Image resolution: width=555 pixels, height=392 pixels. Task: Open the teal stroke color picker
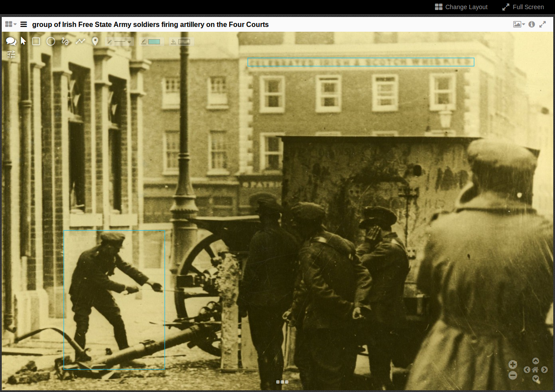tap(150, 42)
